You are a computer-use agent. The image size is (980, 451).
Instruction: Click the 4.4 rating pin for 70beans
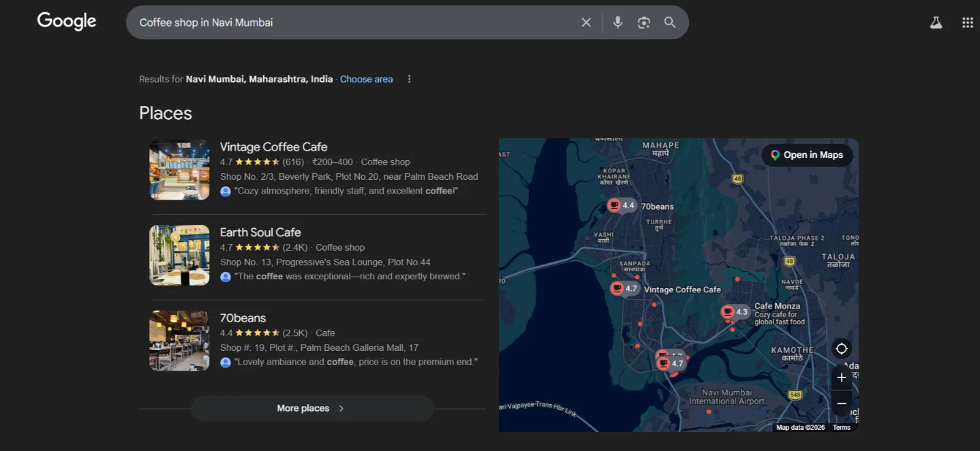tap(621, 205)
